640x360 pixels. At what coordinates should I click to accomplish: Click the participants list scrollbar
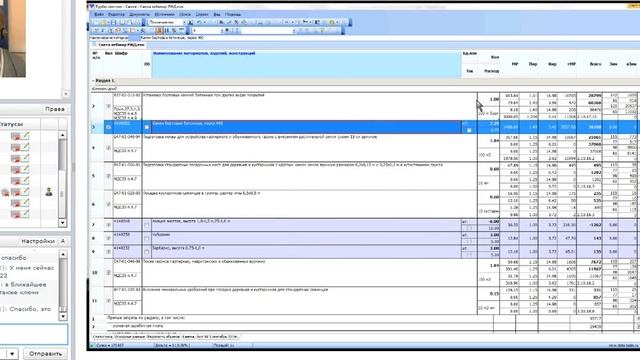62,179
